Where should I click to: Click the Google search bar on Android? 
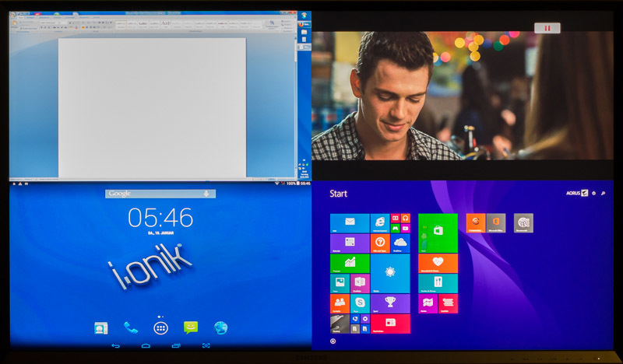click(x=160, y=194)
